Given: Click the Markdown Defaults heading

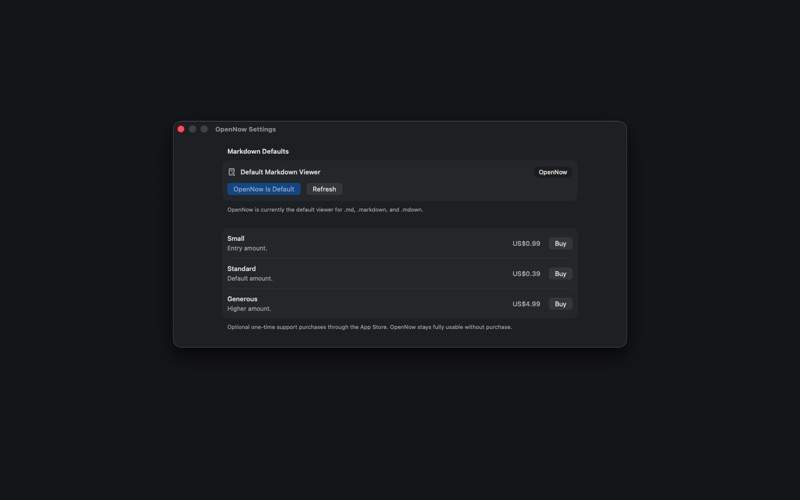Looking at the screenshot, I should tap(258, 151).
